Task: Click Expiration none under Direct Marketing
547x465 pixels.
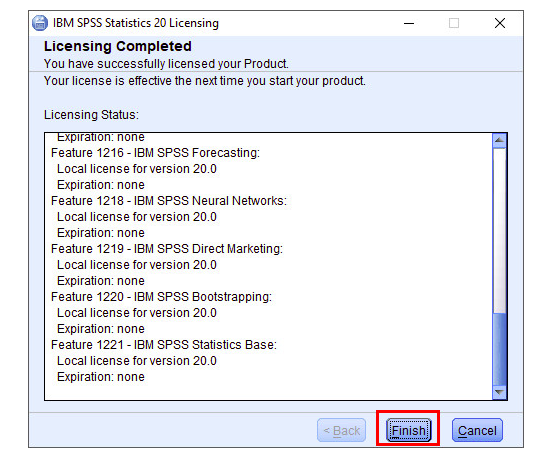Action: pos(100,281)
